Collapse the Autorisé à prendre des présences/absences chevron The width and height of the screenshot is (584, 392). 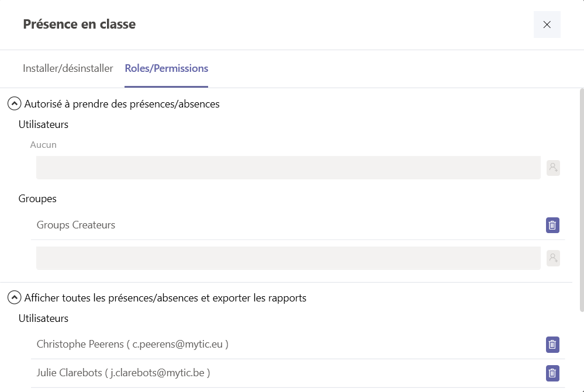pos(14,103)
